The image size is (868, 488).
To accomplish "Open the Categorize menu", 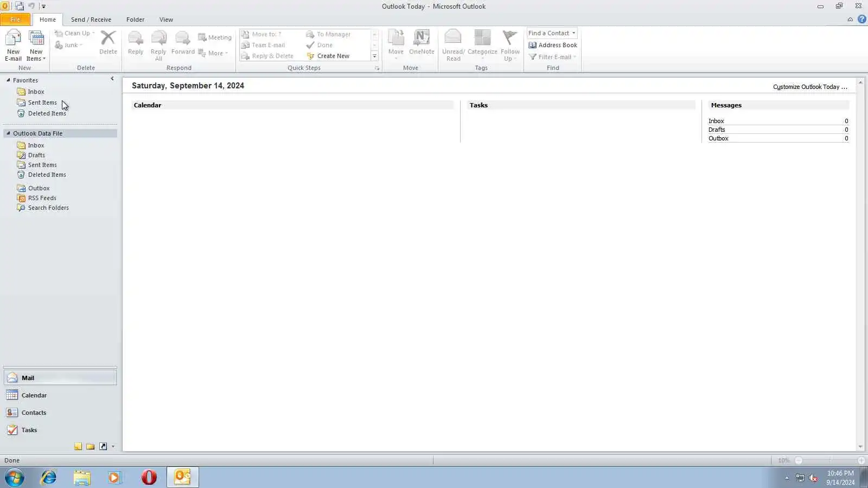I will [482, 46].
